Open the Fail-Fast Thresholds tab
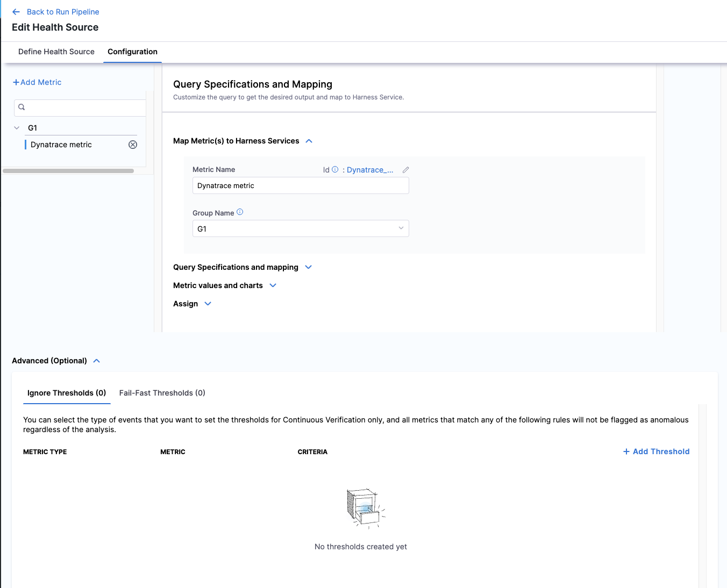The image size is (727, 588). (162, 393)
